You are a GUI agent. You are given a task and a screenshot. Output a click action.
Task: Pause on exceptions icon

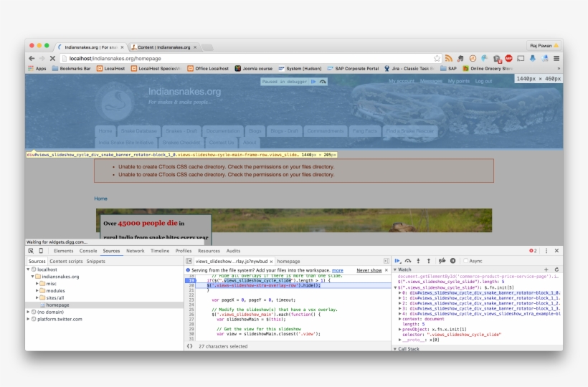click(452, 261)
